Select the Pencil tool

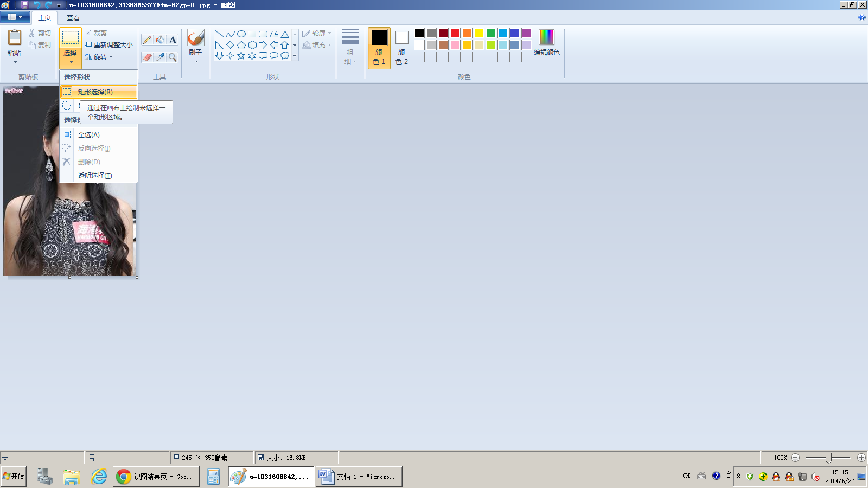pos(147,40)
